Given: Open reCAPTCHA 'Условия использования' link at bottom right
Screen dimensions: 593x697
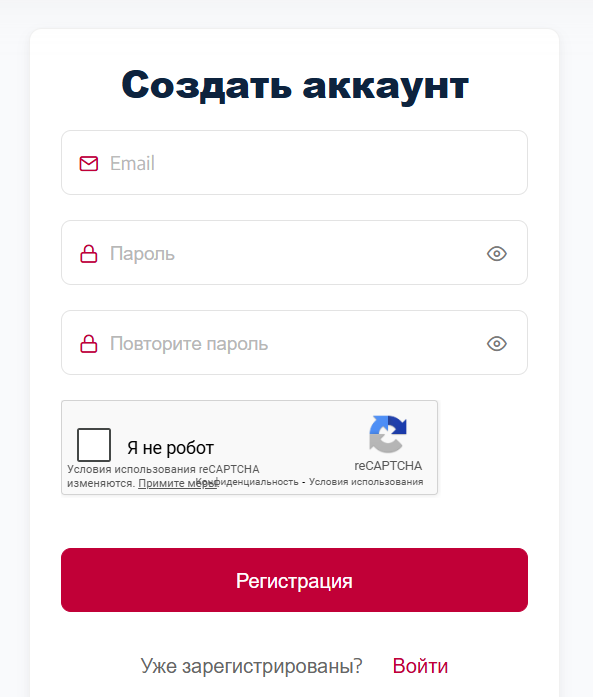Looking at the screenshot, I should pyautogui.click(x=366, y=482).
